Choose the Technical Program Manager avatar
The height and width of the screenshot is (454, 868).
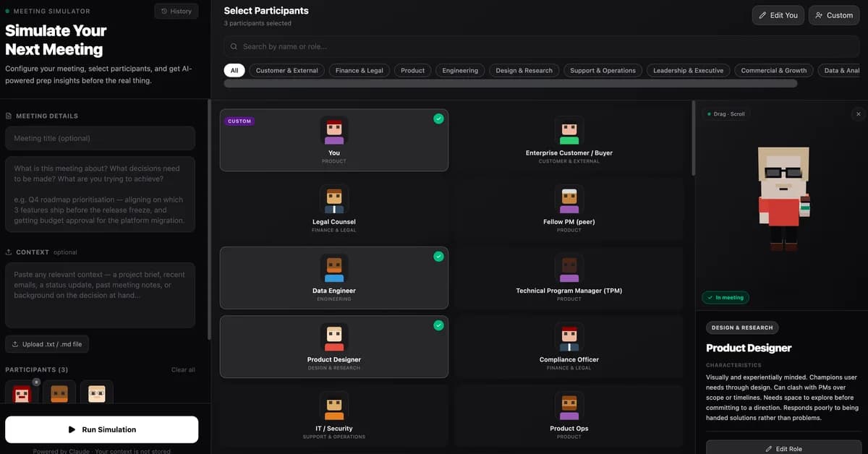pyautogui.click(x=569, y=268)
